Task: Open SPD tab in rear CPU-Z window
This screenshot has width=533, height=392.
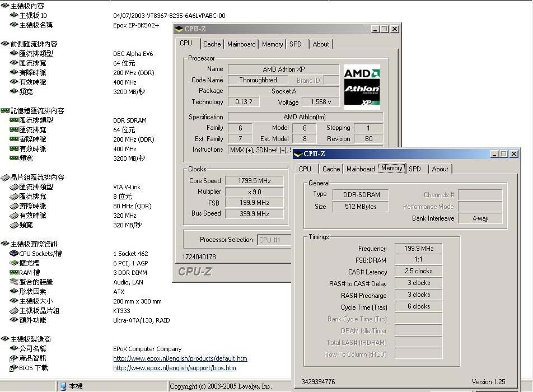Action: (x=296, y=44)
